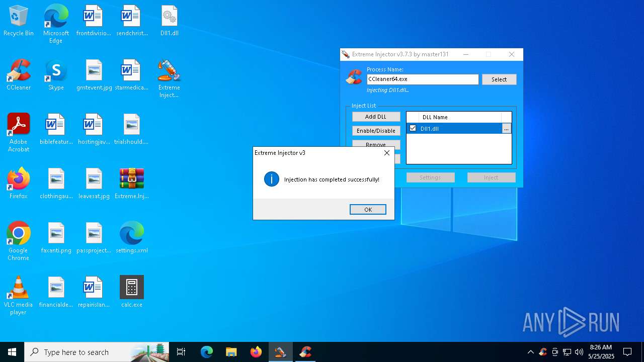Open the VLC media player shortcut
This screenshot has height=362, width=644.
point(19,296)
